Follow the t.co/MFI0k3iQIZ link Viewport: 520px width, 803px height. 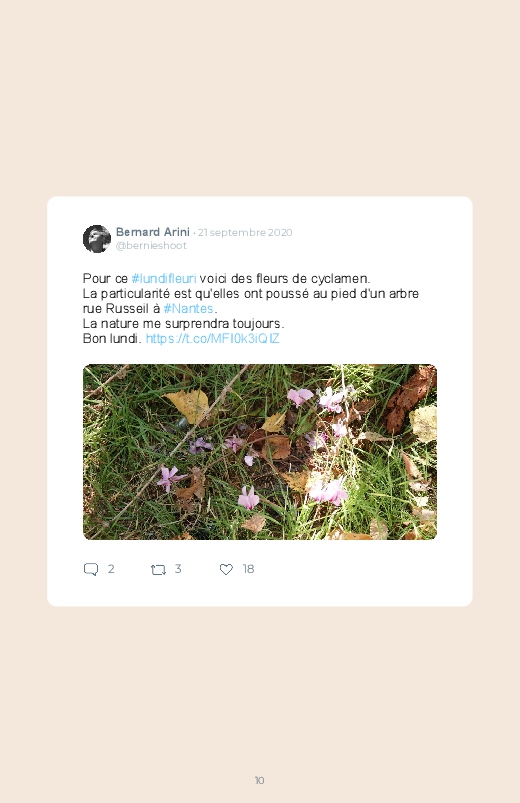click(213, 339)
